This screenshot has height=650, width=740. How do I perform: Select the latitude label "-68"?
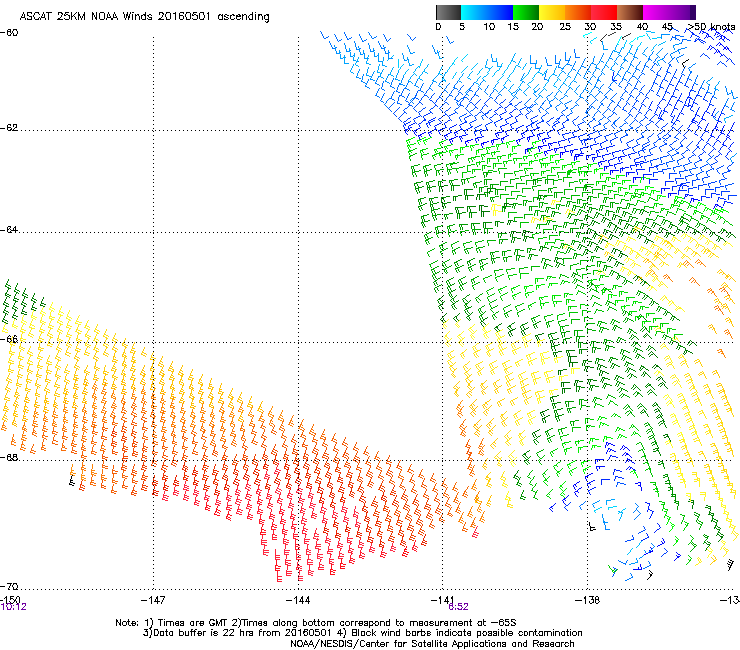pos(9,457)
